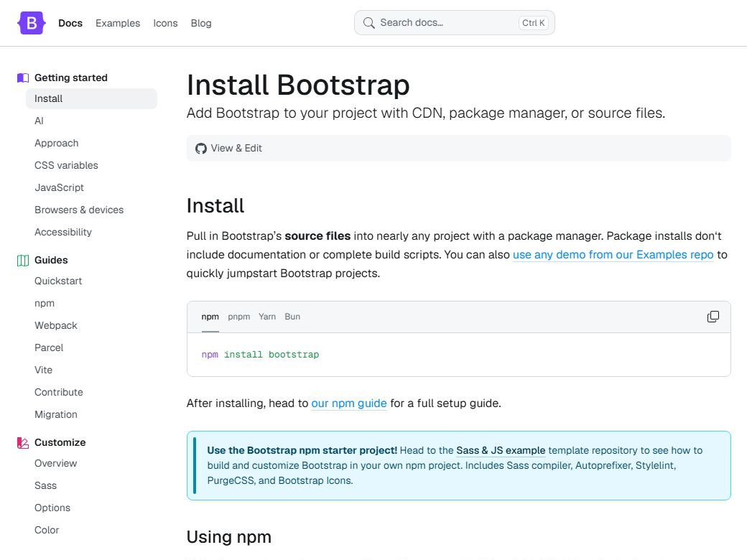Open the Options customize page

[x=52, y=508]
